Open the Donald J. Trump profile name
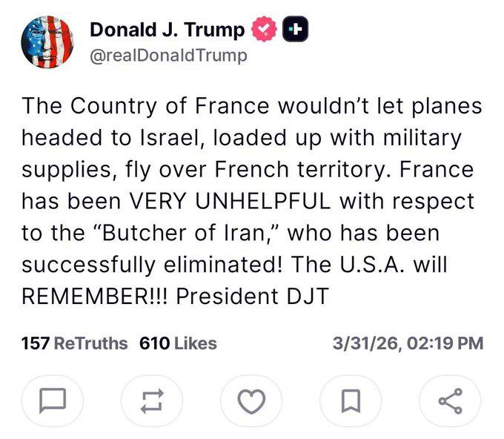Image resolution: width=504 pixels, height=439 pixels. (167, 30)
